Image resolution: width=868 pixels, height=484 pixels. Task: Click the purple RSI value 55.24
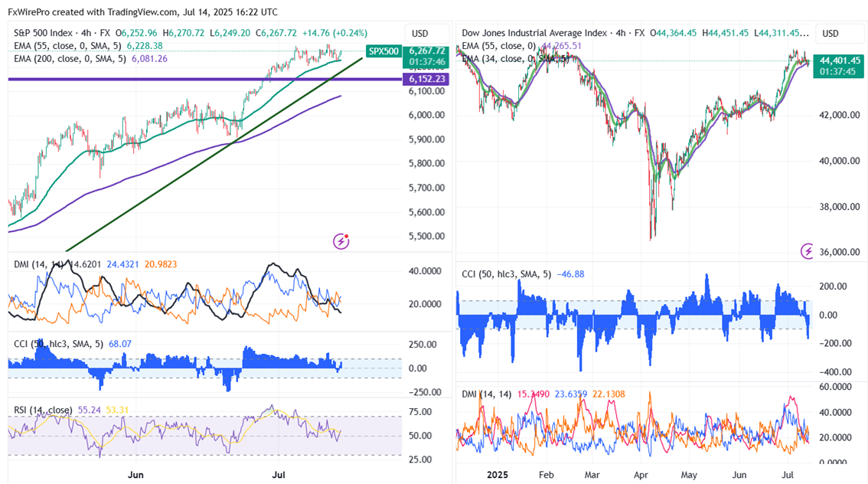point(89,410)
